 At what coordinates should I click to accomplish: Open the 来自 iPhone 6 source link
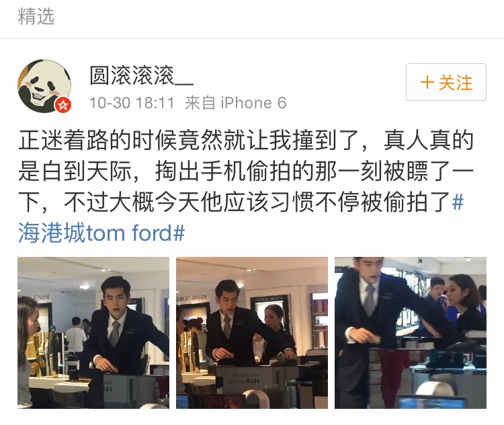click(235, 103)
